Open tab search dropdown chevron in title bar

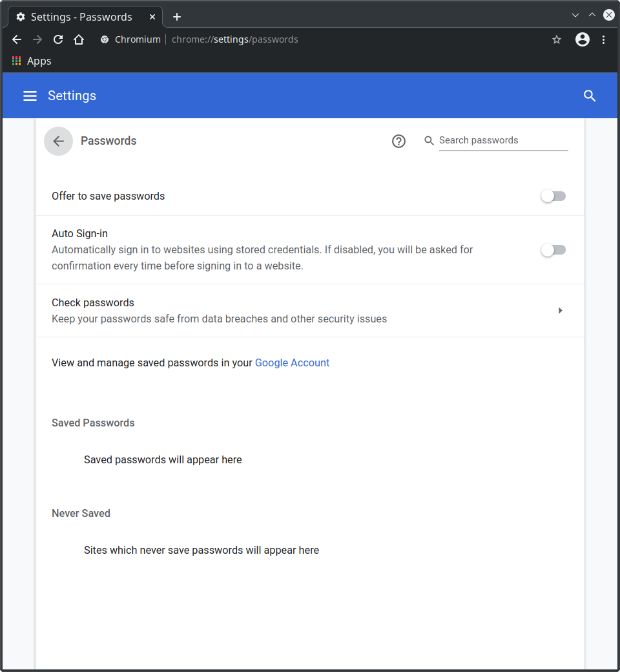pyautogui.click(x=575, y=16)
